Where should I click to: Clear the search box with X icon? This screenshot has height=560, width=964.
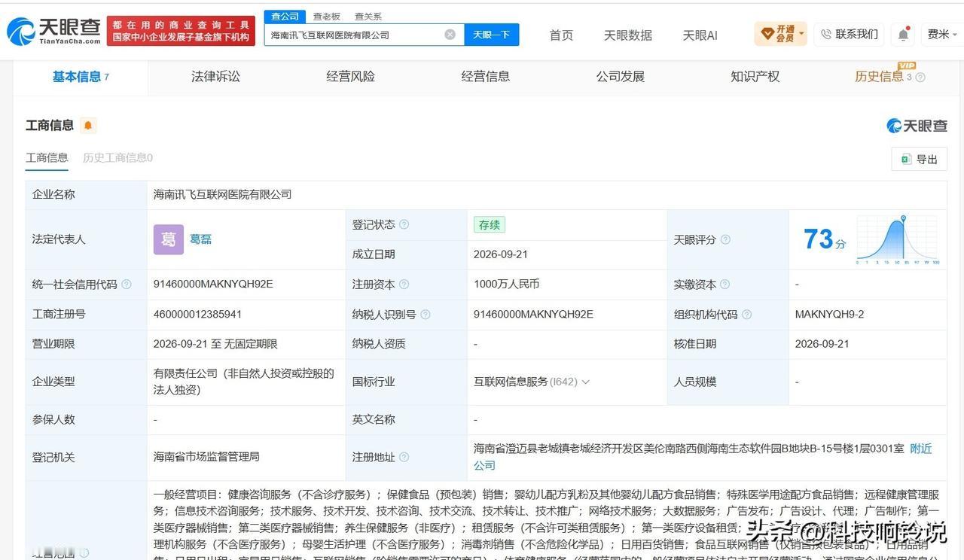tap(450, 35)
